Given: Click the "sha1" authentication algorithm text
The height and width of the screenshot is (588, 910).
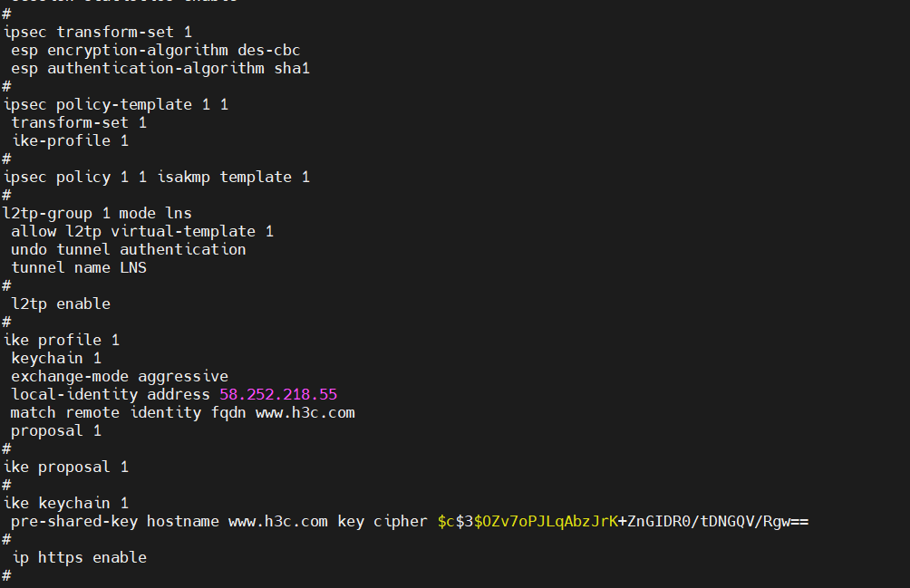Looking at the screenshot, I should (x=292, y=68).
